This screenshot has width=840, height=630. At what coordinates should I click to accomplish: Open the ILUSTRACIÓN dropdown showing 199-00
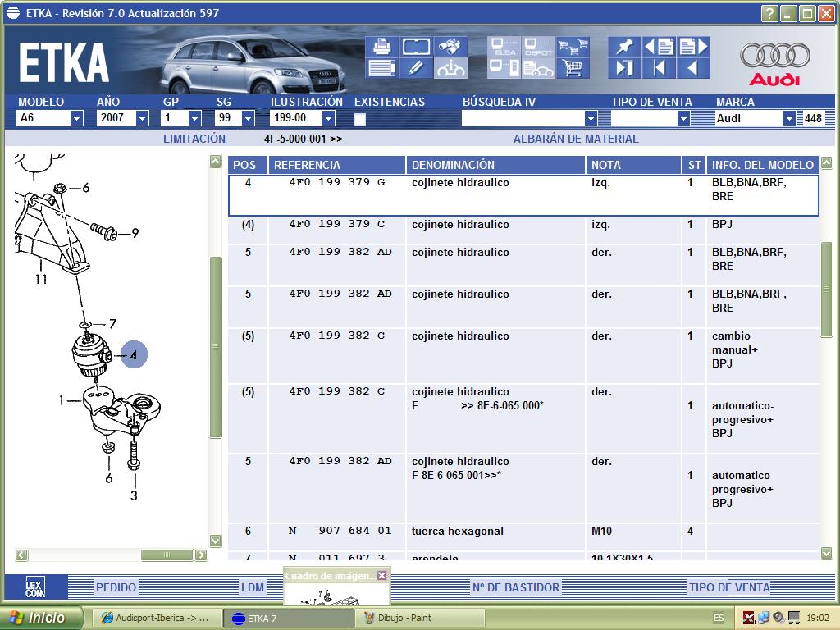[x=329, y=118]
